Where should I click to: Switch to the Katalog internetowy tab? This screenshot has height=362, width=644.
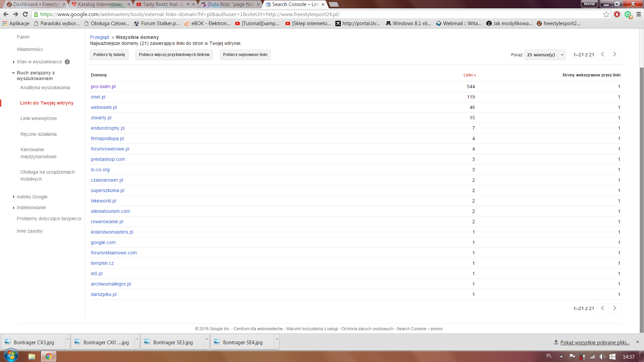coord(100,4)
